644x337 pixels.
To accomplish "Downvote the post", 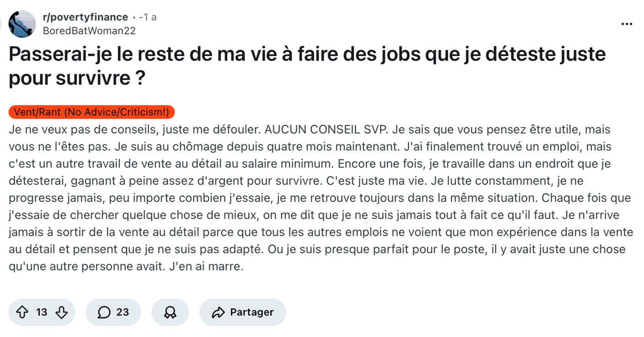I will [62, 312].
